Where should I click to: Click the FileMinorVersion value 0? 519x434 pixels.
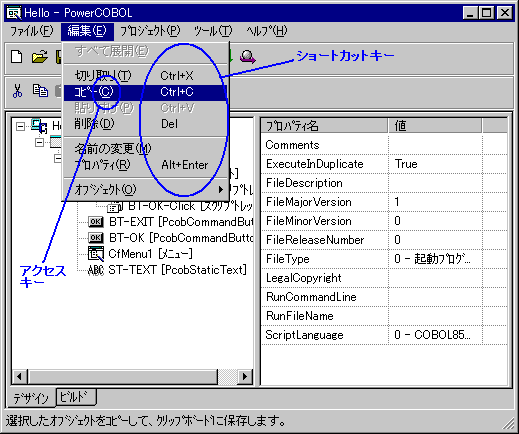[x=397, y=221]
